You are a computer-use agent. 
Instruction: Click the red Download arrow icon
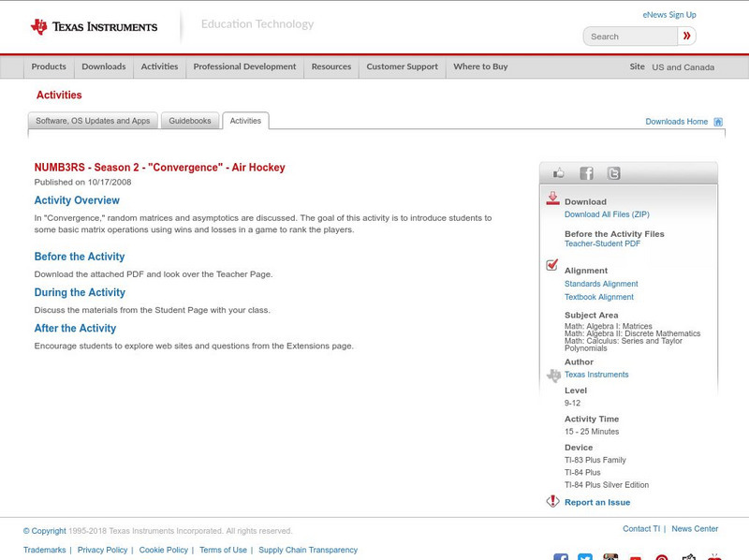pyautogui.click(x=552, y=199)
